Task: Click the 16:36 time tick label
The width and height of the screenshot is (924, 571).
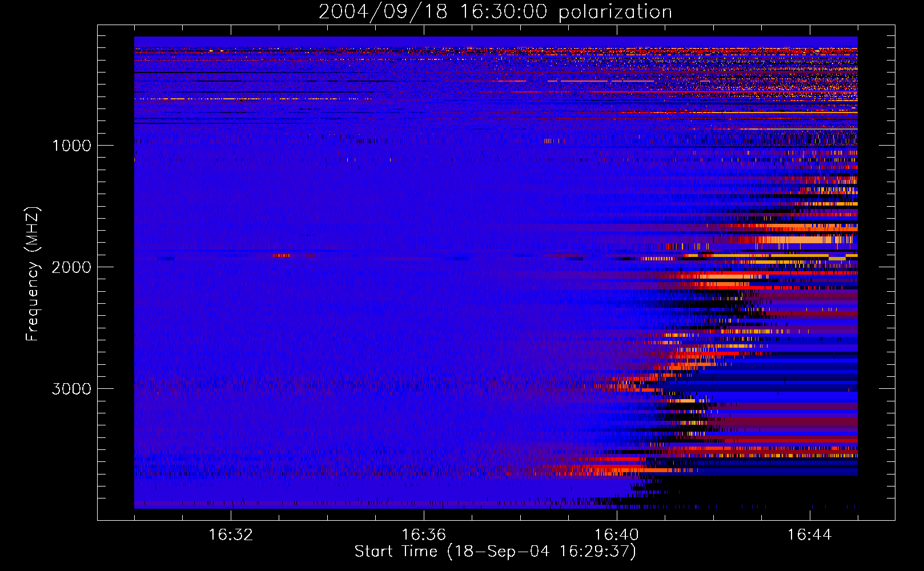Action: tap(424, 535)
